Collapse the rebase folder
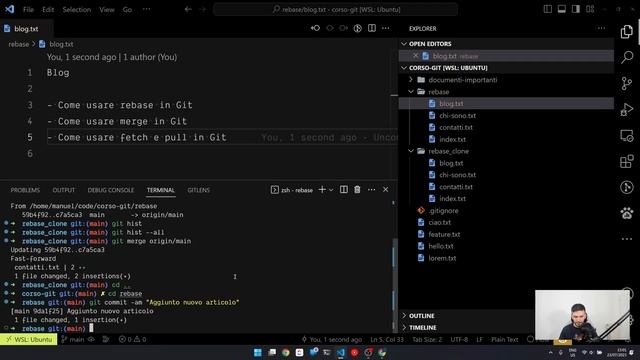 click(506, 91)
